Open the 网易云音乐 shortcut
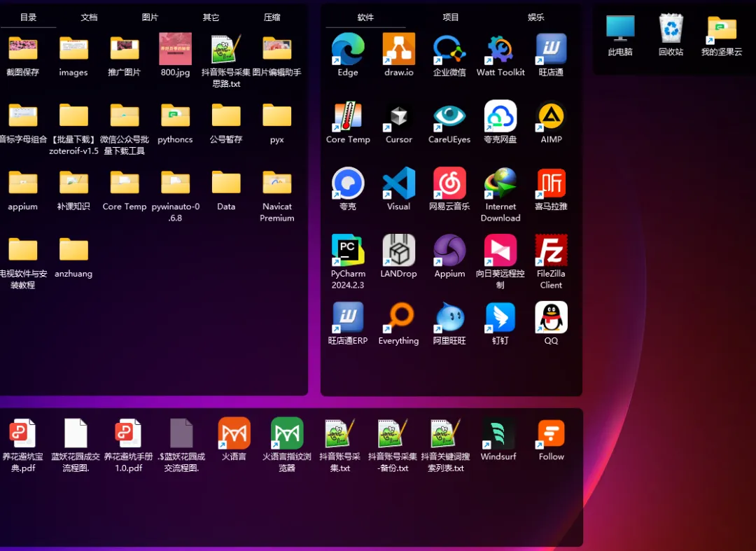The image size is (756, 551). coord(449,183)
